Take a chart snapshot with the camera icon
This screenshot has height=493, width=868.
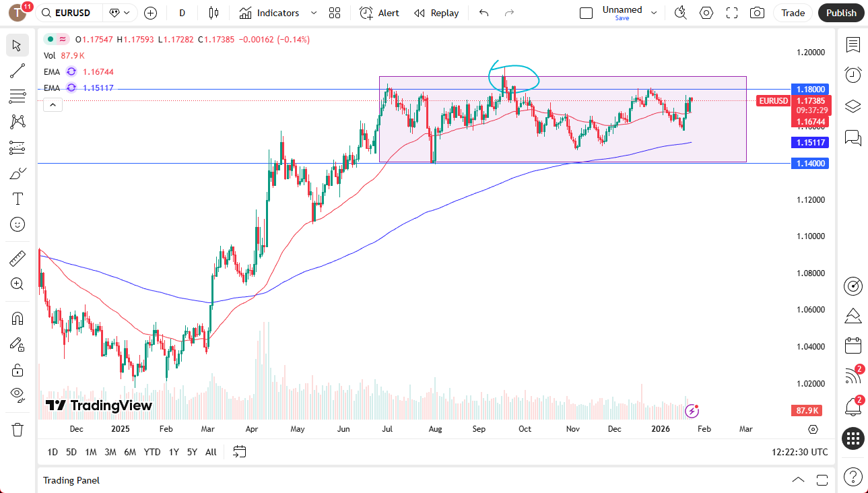pyautogui.click(x=757, y=13)
